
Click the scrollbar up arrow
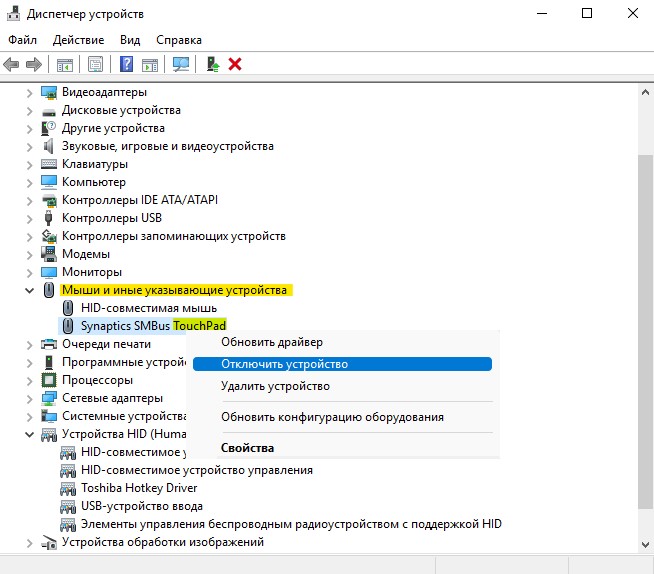click(645, 92)
